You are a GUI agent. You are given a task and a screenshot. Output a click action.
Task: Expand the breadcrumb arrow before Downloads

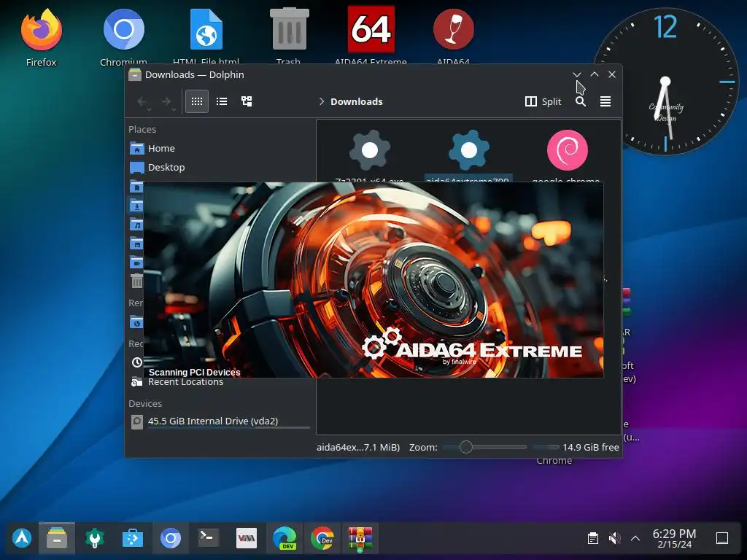tap(322, 101)
